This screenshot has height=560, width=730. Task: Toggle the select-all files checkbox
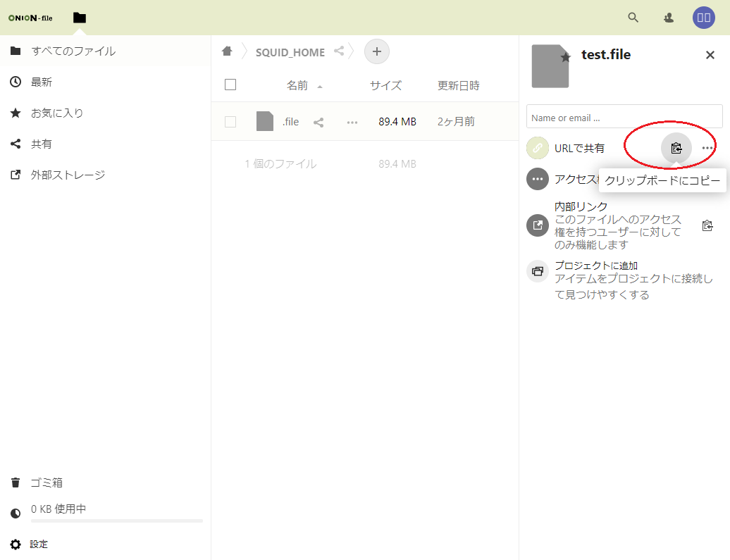pyautogui.click(x=230, y=85)
